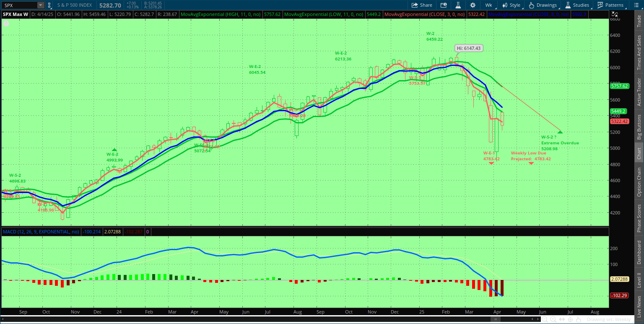The image size is (644, 324).
Task: Click the chart horizontal scrollbar thumb
Action: (496, 319)
